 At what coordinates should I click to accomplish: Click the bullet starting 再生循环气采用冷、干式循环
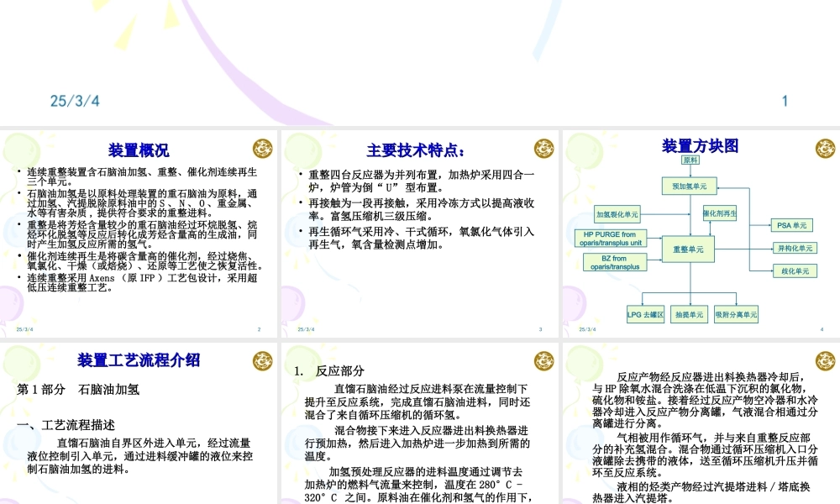[x=421, y=238]
